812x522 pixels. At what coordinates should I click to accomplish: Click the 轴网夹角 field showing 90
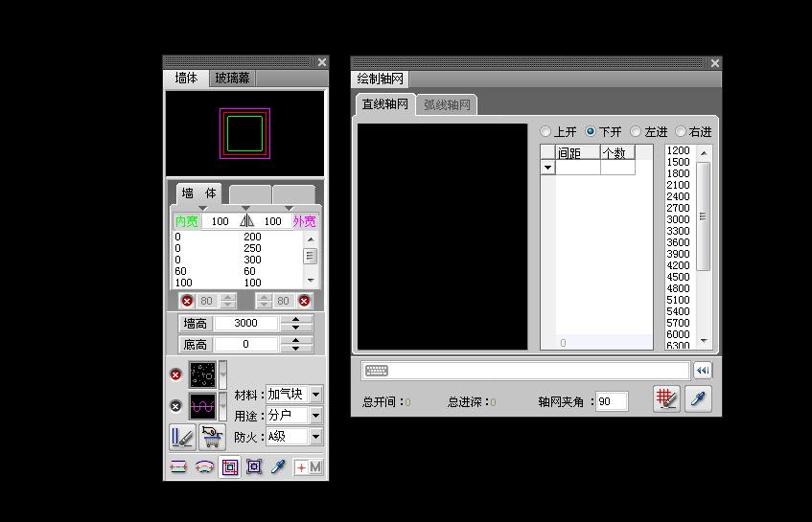[612, 401]
